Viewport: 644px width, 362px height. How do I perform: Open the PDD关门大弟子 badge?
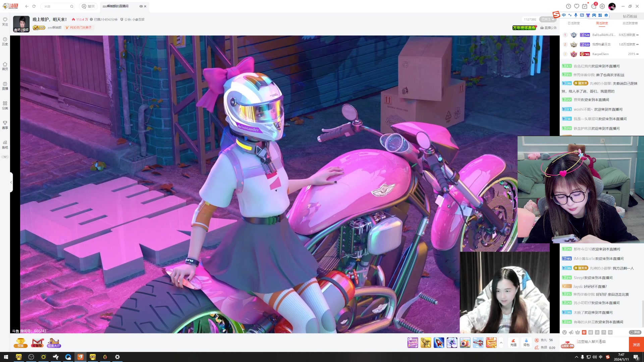click(79, 28)
